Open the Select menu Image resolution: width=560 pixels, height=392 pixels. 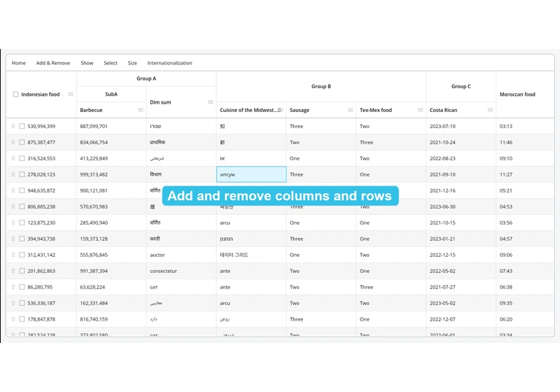coord(111,63)
